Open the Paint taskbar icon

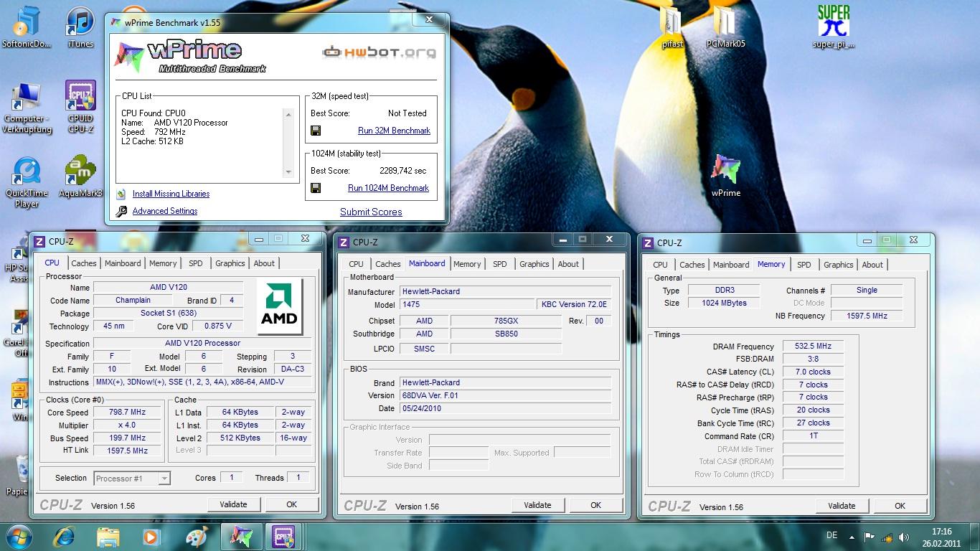coord(196,537)
